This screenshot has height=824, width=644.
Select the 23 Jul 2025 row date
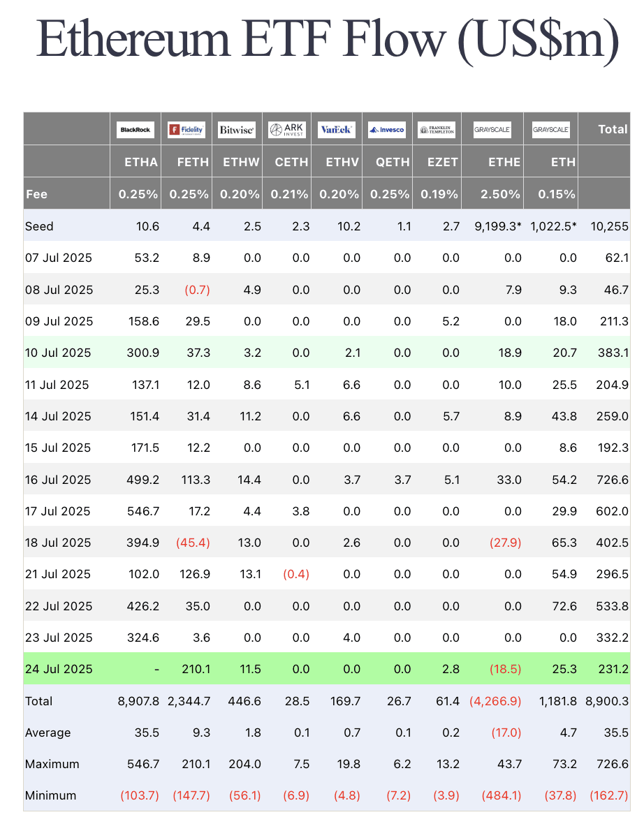[59, 638]
